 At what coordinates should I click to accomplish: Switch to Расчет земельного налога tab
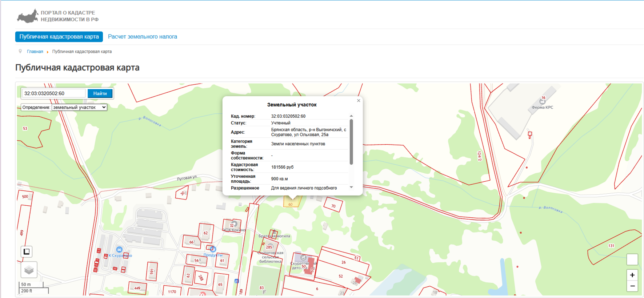(143, 37)
